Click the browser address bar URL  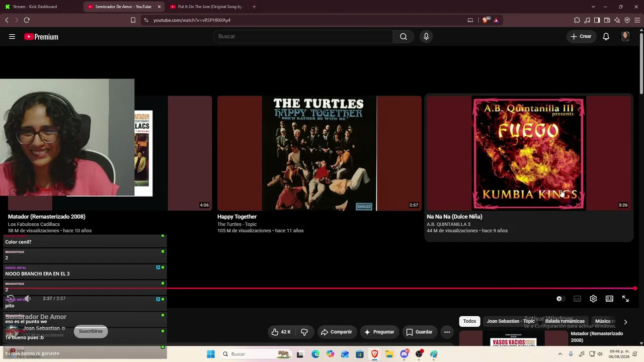(192, 20)
